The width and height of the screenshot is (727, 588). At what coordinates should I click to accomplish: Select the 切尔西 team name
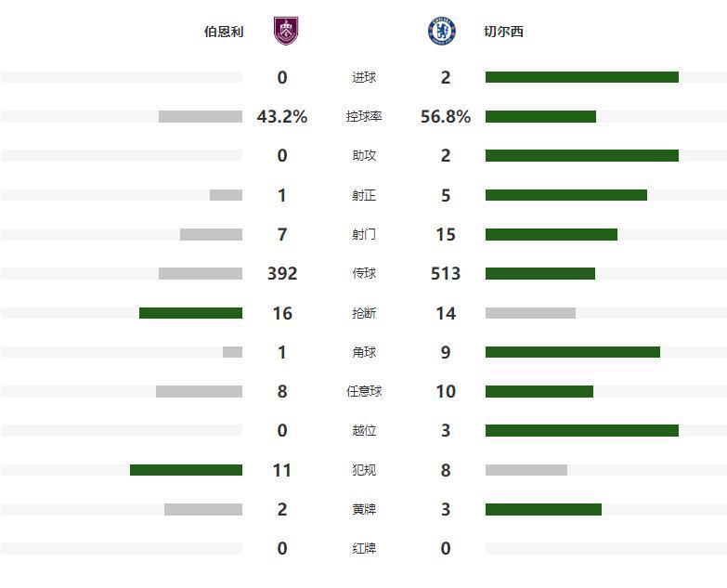[x=503, y=32]
